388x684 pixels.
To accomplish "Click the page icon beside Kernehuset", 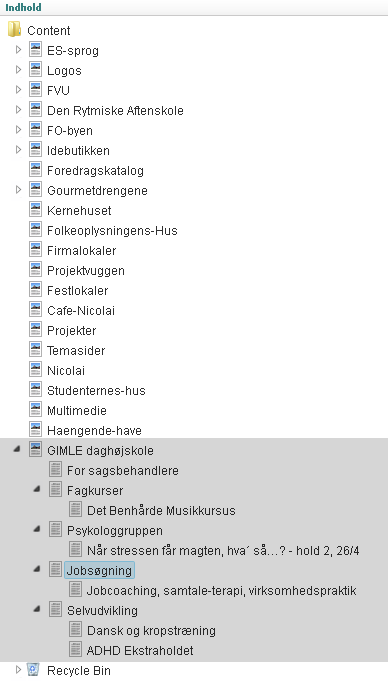I will 35,210.
